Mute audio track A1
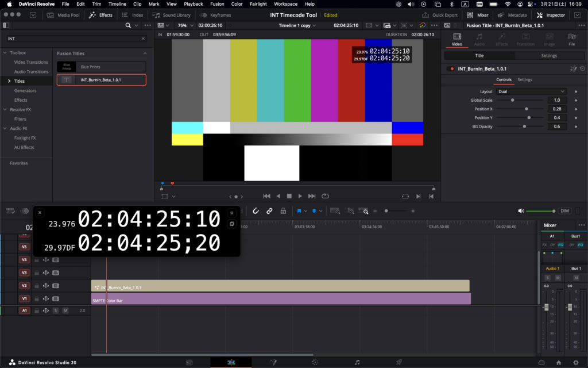 pyautogui.click(x=65, y=310)
